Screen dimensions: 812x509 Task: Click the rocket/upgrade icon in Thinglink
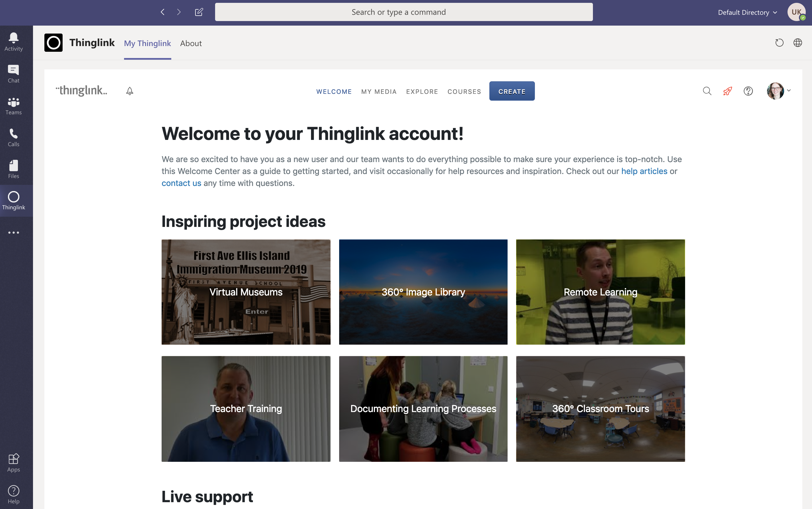727,90
